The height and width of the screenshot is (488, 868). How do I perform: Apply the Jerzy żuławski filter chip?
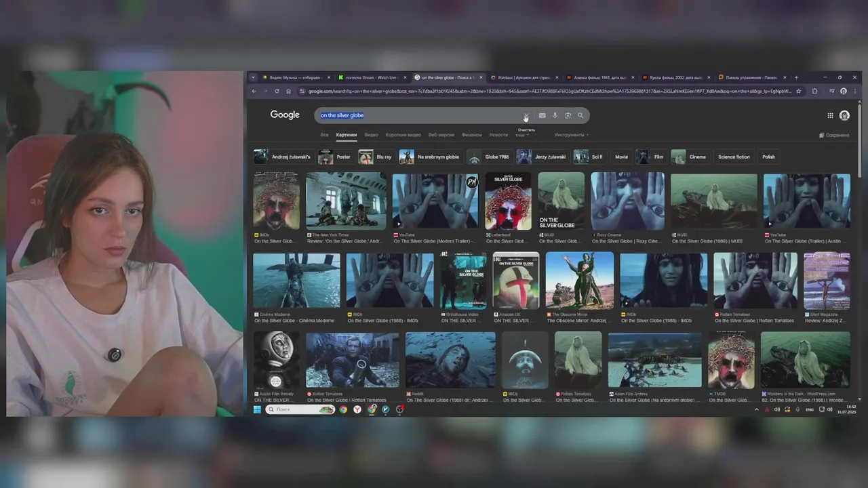[542, 157]
